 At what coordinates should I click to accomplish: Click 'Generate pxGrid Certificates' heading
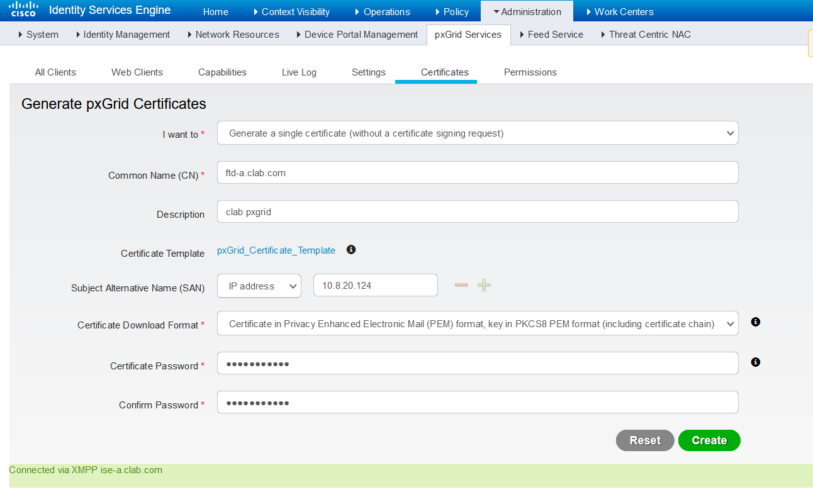point(114,104)
